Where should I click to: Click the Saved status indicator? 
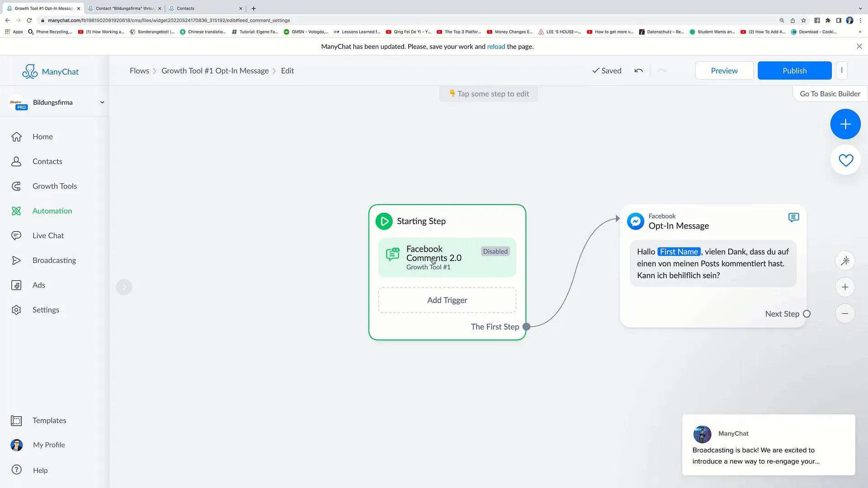pyautogui.click(x=607, y=70)
